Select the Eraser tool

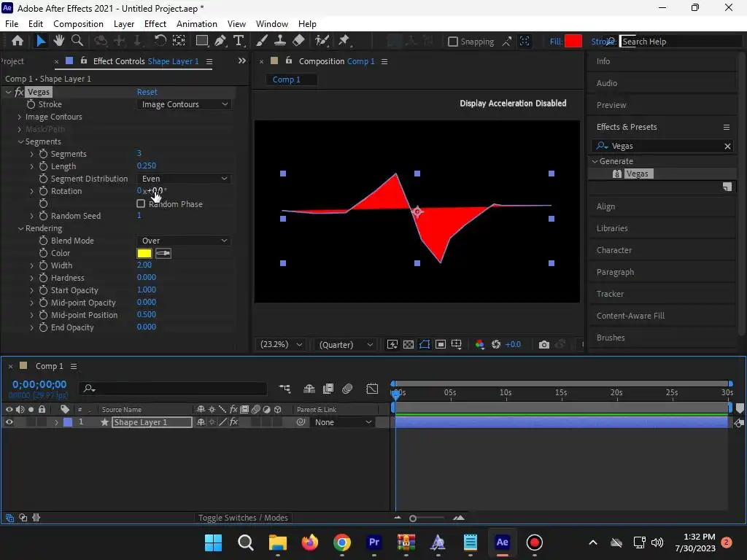pyautogui.click(x=298, y=41)
